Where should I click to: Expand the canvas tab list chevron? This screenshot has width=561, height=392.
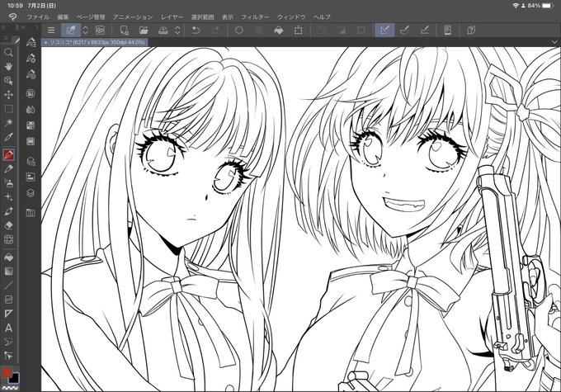coord(555,42)
